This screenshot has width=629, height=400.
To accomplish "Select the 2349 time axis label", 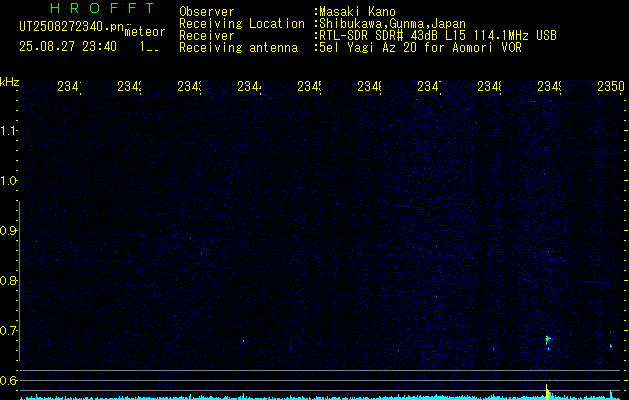I will tap(550, 86).
